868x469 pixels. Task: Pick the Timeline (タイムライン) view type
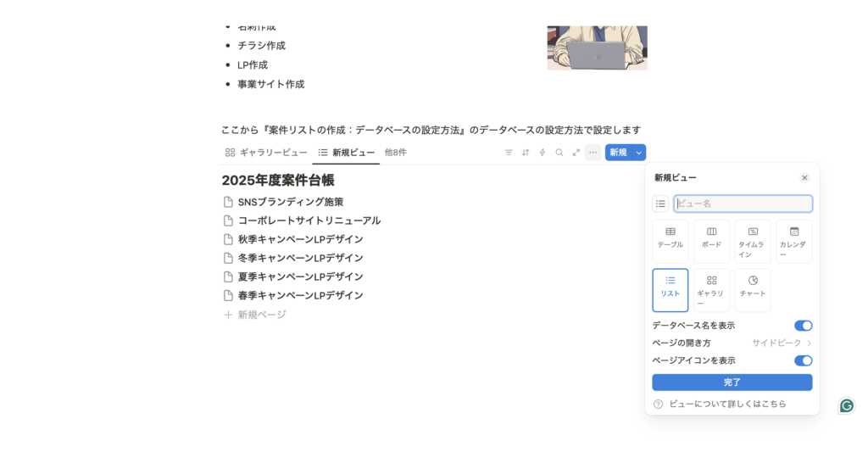coord(753,241)
